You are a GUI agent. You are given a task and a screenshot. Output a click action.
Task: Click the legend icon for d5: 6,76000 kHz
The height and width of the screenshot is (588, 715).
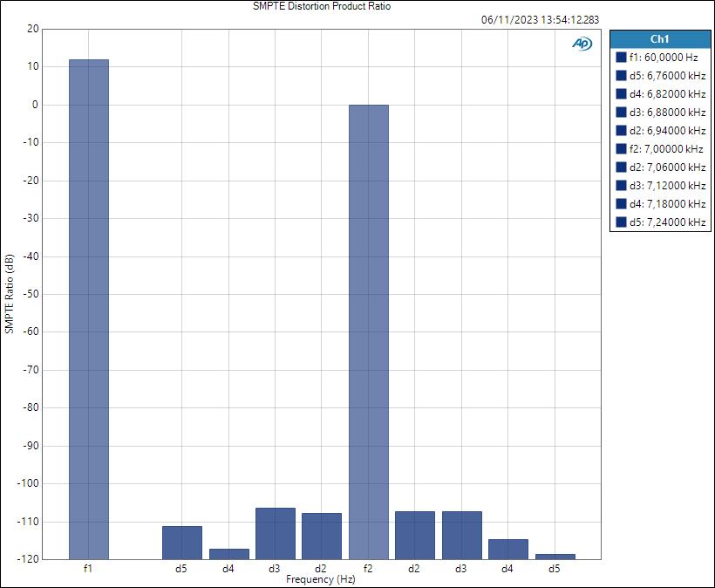[622, 74]
